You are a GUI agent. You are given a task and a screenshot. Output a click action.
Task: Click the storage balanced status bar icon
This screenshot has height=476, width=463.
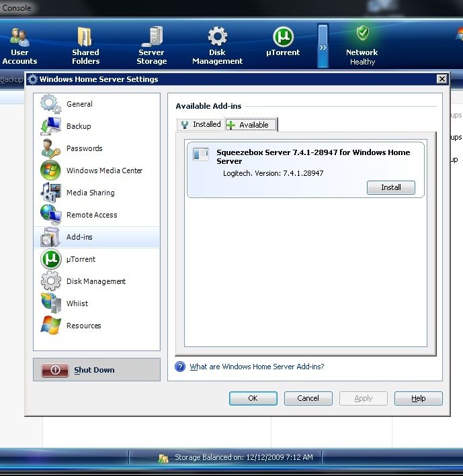pyautogui.click(x=163, y=458)
